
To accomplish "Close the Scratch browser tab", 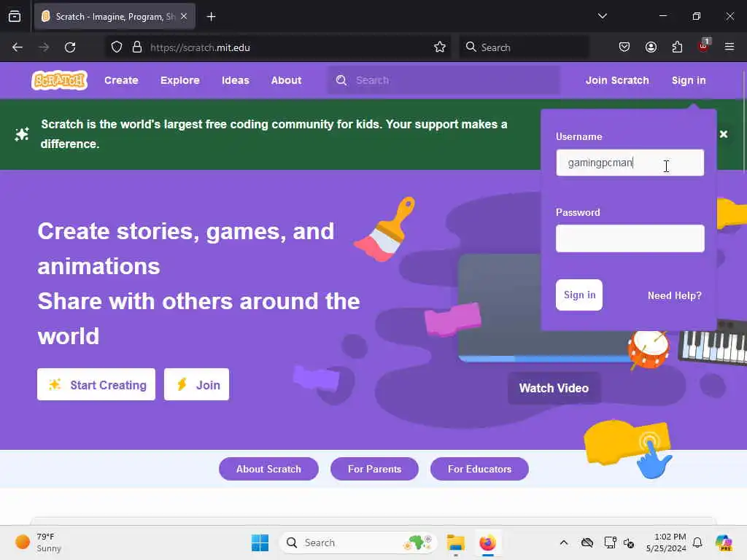I will tap(184, 16).
